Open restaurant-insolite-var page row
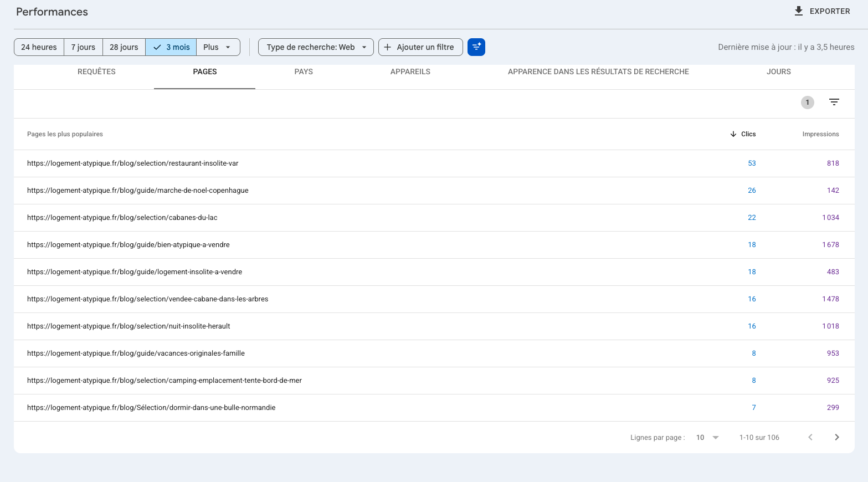The height and width of the screenshot is (482, 868). click(x=434, y=163)
